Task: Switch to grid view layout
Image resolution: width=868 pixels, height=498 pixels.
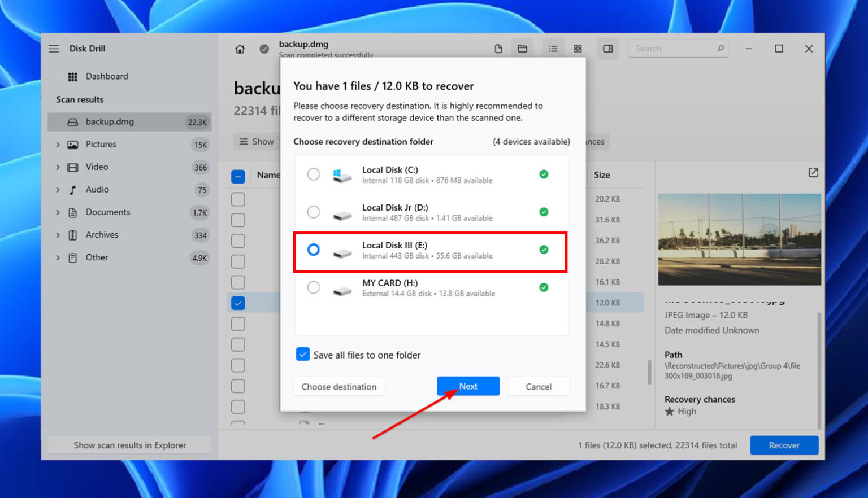Action: point(578,49)
